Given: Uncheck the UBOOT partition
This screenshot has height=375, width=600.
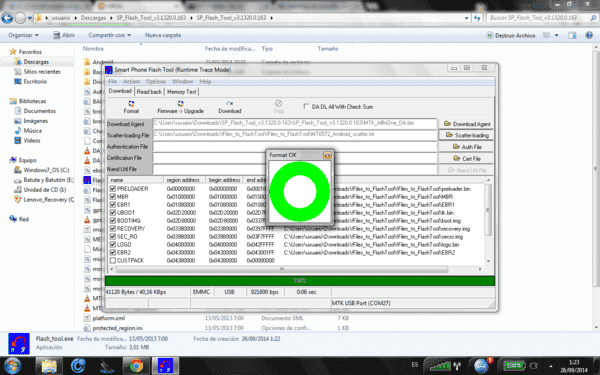Looking at the screenshot, I should tap(113, 212).
